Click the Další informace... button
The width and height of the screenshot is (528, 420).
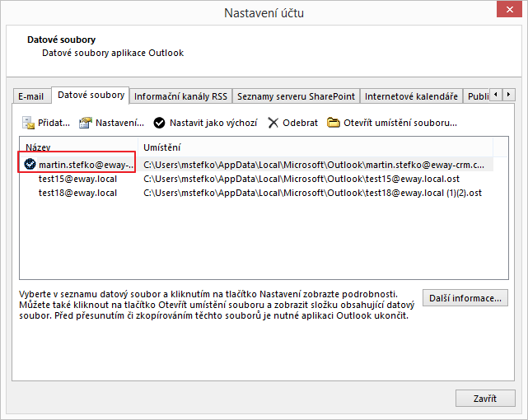(465, 298)
